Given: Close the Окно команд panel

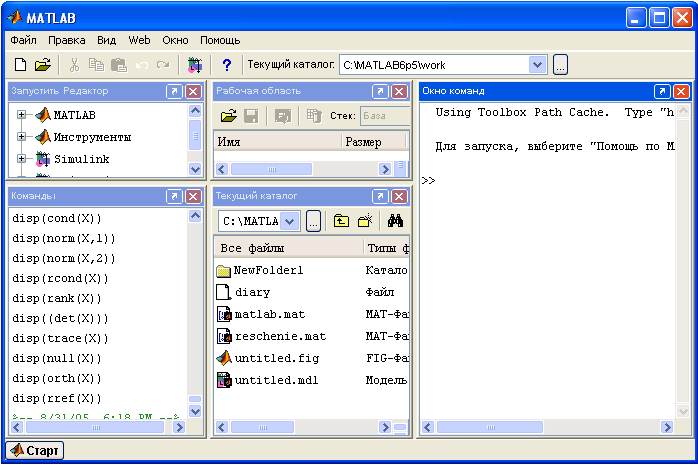Looking at the screenshot, I should [682, 92].
